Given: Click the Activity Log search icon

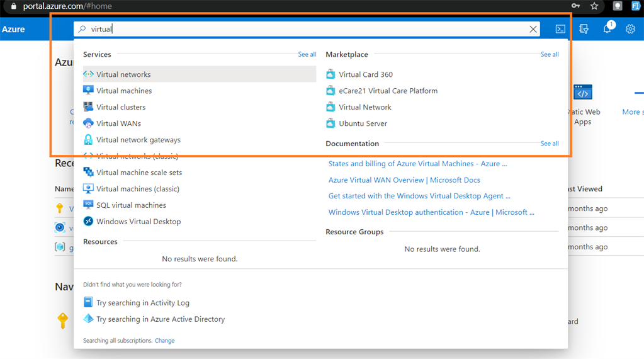Looking at the screenshot, I should pyautogui.click(x=88, y=302).
